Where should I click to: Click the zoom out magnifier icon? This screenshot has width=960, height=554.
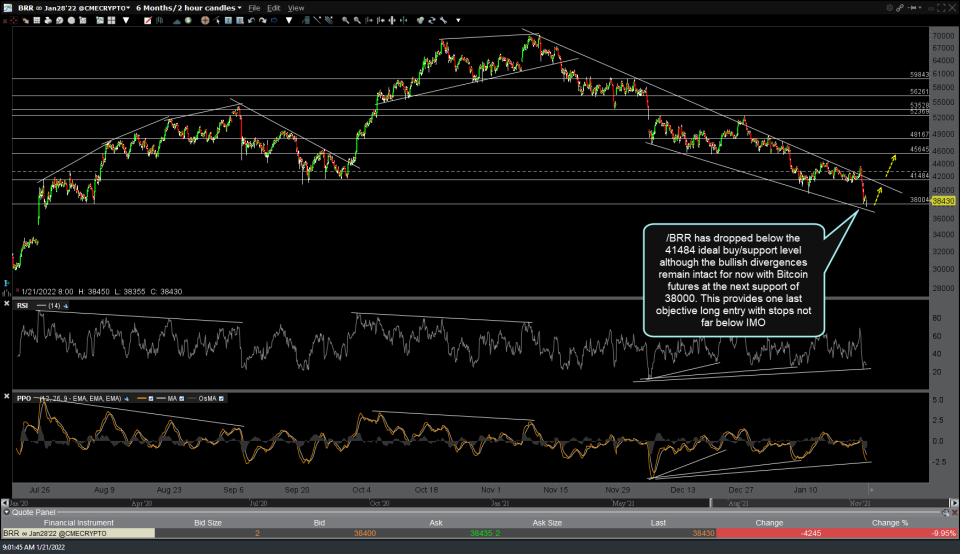pyautogui.click(x=357, y=20)
